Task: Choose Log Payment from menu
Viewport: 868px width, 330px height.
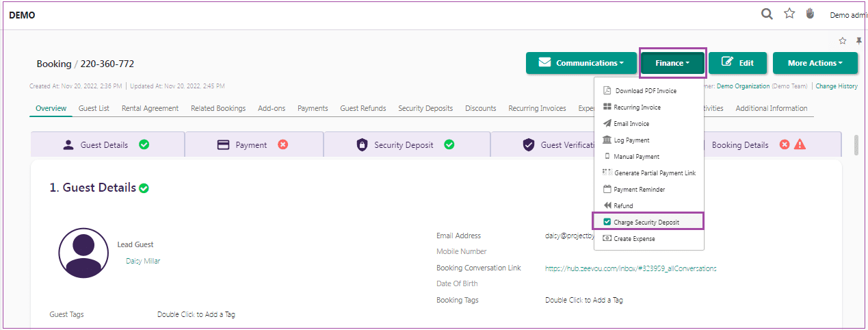Action: pos(649,140)
